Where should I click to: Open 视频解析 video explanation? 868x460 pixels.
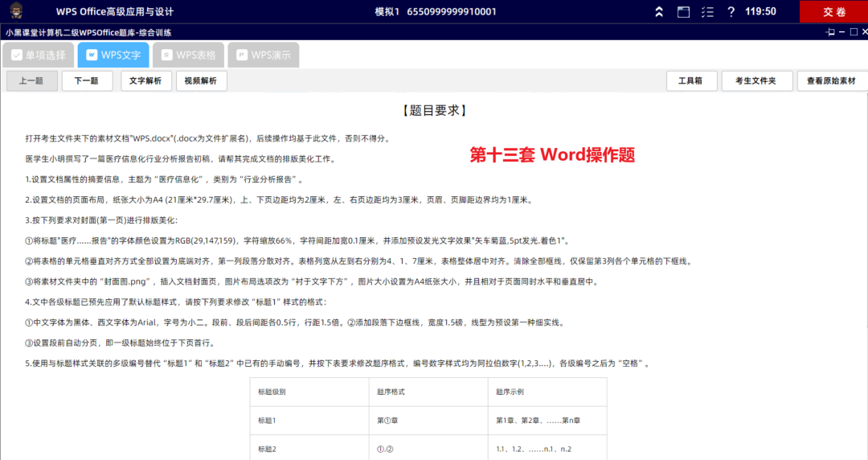[x=201, y=81]
